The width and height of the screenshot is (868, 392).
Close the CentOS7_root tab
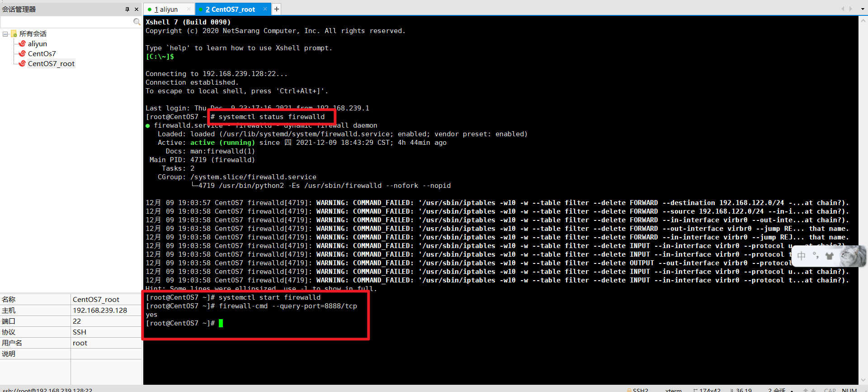[265, 9]
